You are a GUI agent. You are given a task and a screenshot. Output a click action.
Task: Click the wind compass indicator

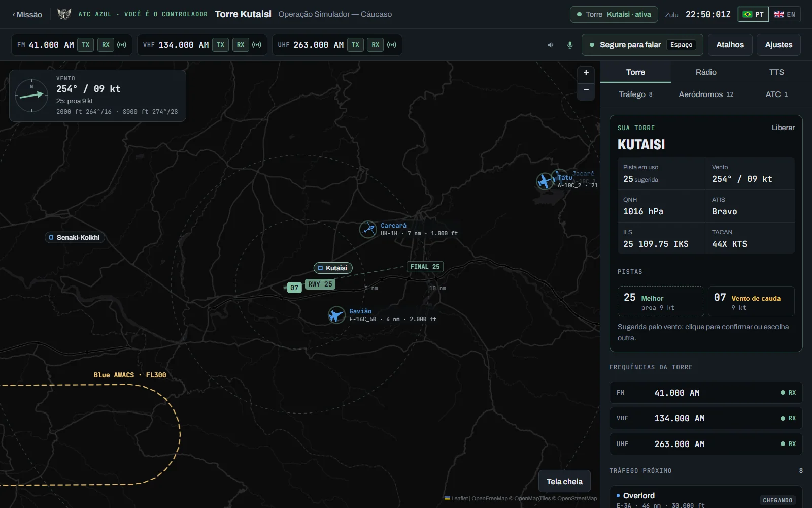(x=31, y=96)
